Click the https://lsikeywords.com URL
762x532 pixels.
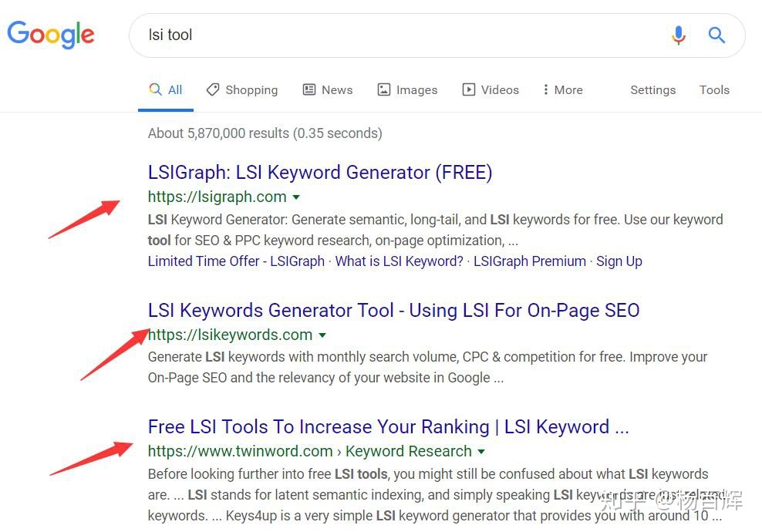tap(230, 335)
